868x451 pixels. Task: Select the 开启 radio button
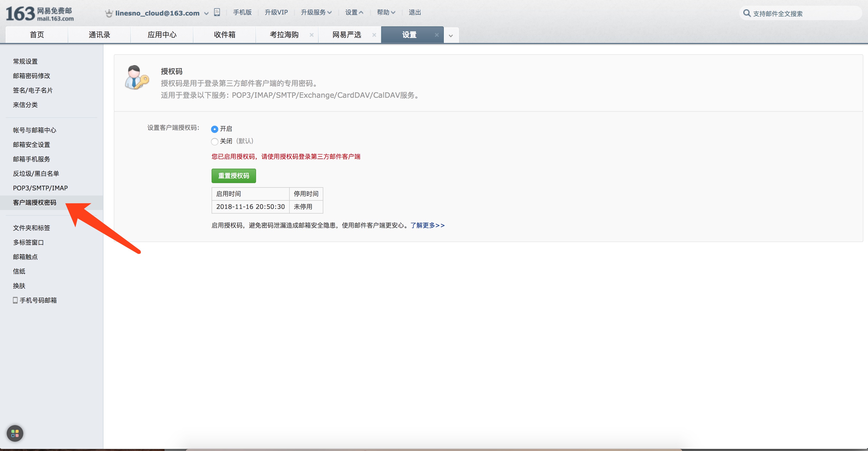(x=215, y=129)
